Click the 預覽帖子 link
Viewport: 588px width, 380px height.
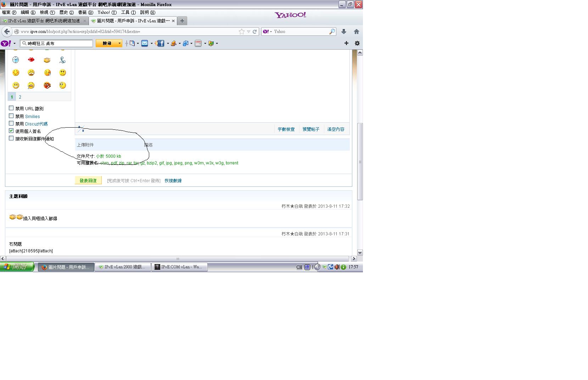pos(311,129)
